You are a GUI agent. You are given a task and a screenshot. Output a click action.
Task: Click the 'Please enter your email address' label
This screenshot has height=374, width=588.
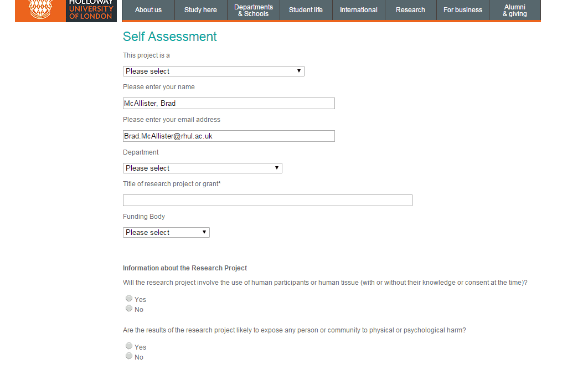tap(172, 120)
